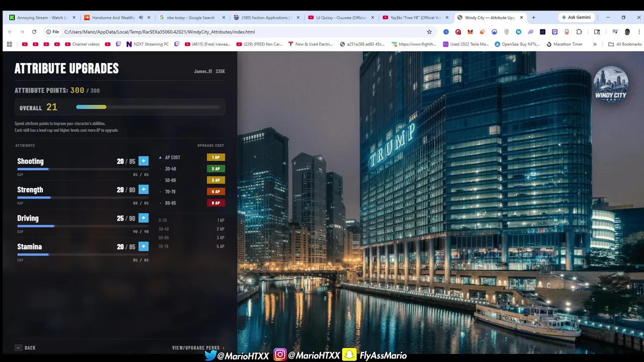Open Tesla New & Used Electri... bookmark
The width and height of the screenshot is (644, 362).
pyautogui.click(x=310, y=44)
